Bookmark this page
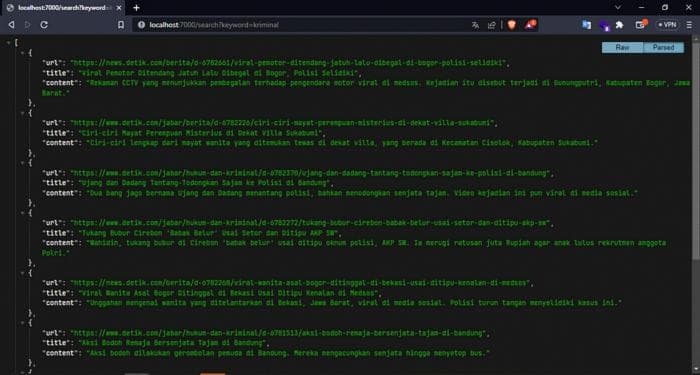The width and height of the screenshot is (700, 375). 121,25
